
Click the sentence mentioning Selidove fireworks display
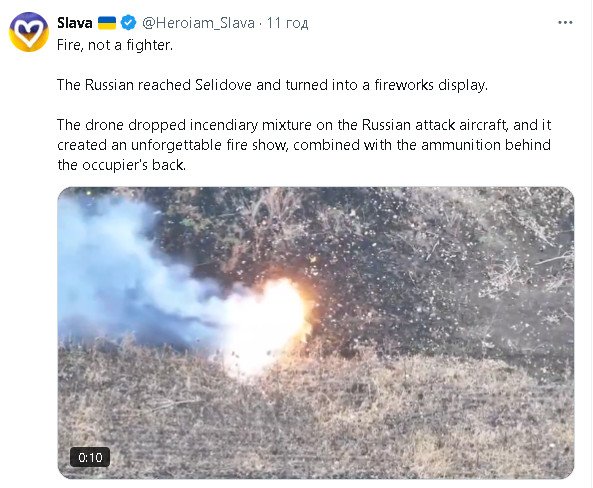[272, 85]
